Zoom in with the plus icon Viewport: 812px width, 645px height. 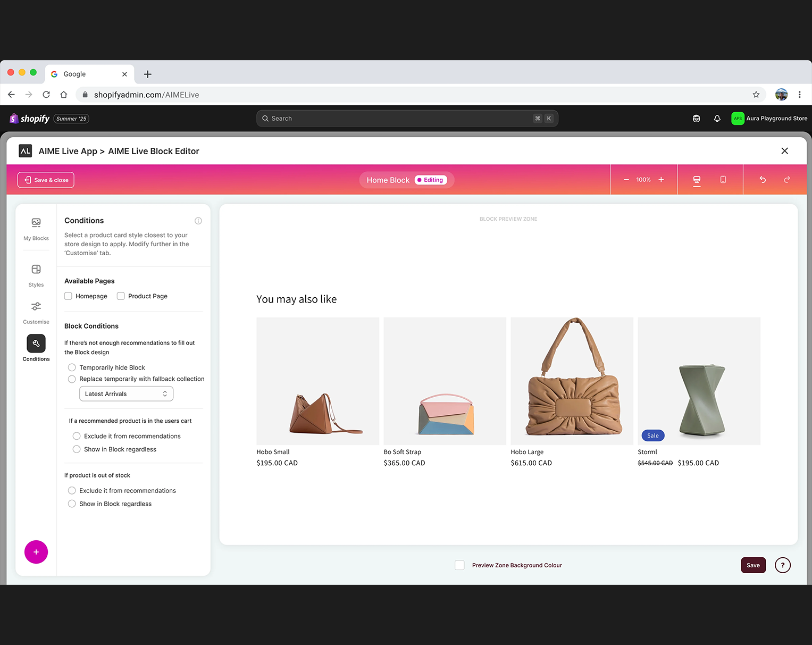pos(661,180)
